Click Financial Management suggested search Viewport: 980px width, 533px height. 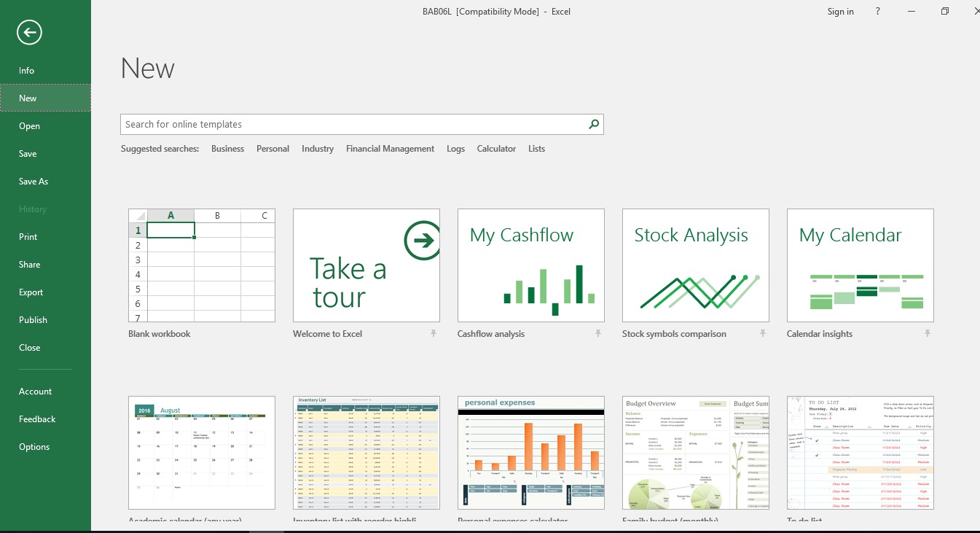pos(390,149)
